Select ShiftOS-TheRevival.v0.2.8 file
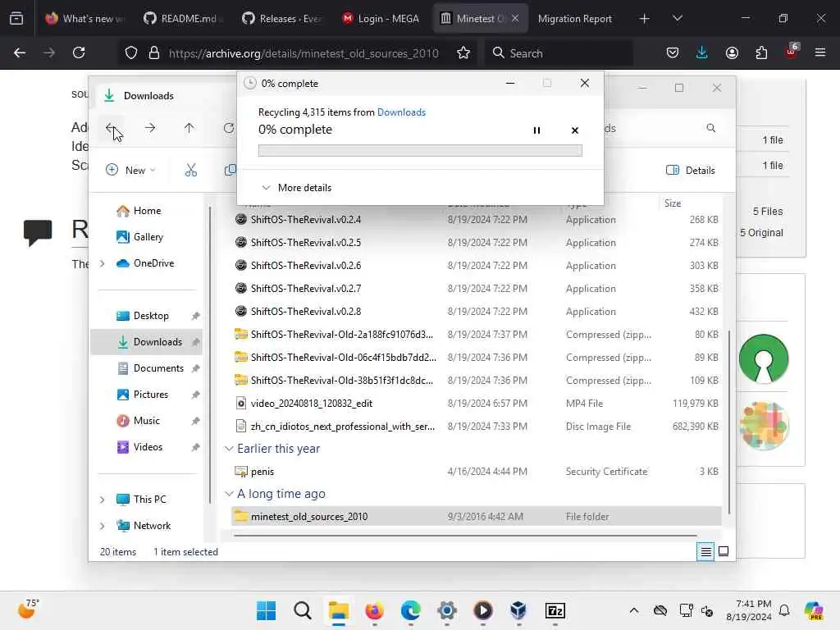 pyautogui.click(x=477, y=312)
